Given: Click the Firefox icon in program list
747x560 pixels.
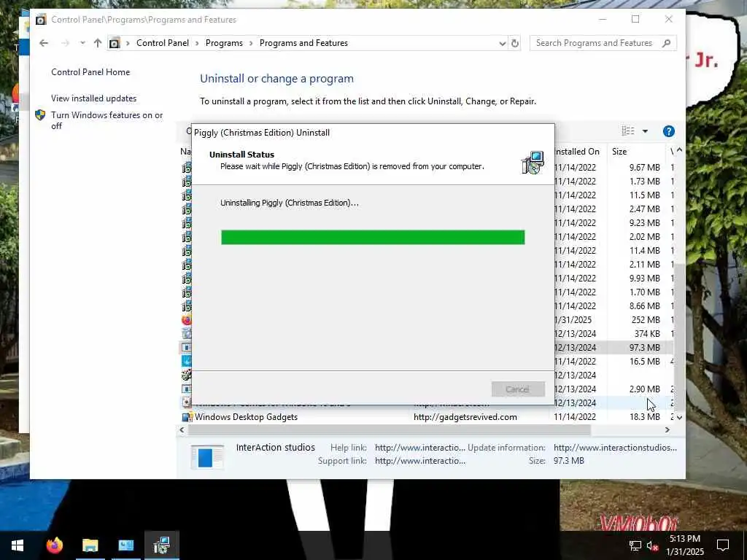Looking at the screenshot, I should [187, 320].
